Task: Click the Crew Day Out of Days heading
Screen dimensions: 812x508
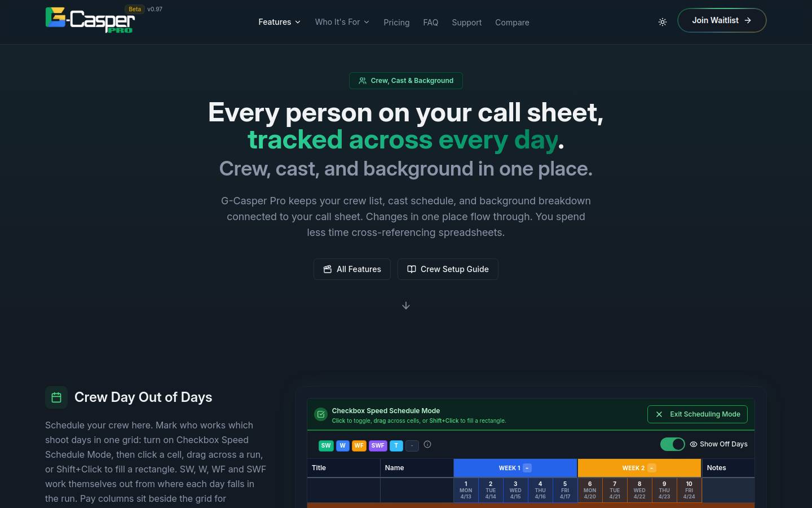Action: (x=143, y=397)
